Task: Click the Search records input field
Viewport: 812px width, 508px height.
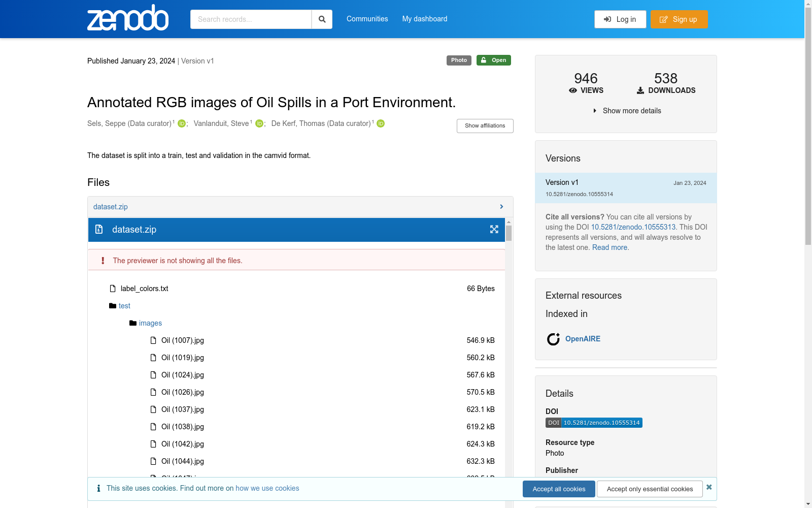Action: 251,19
